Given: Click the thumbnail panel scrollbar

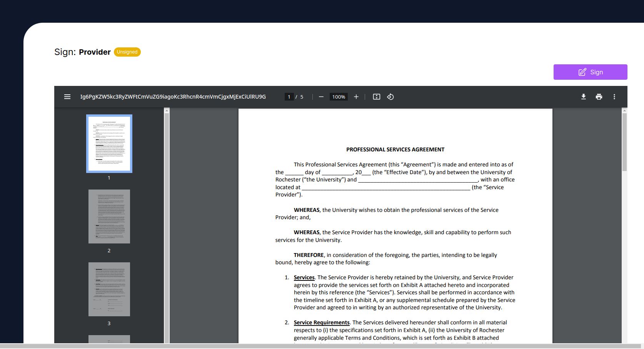Looking at the screenshot, I should 167,227.
